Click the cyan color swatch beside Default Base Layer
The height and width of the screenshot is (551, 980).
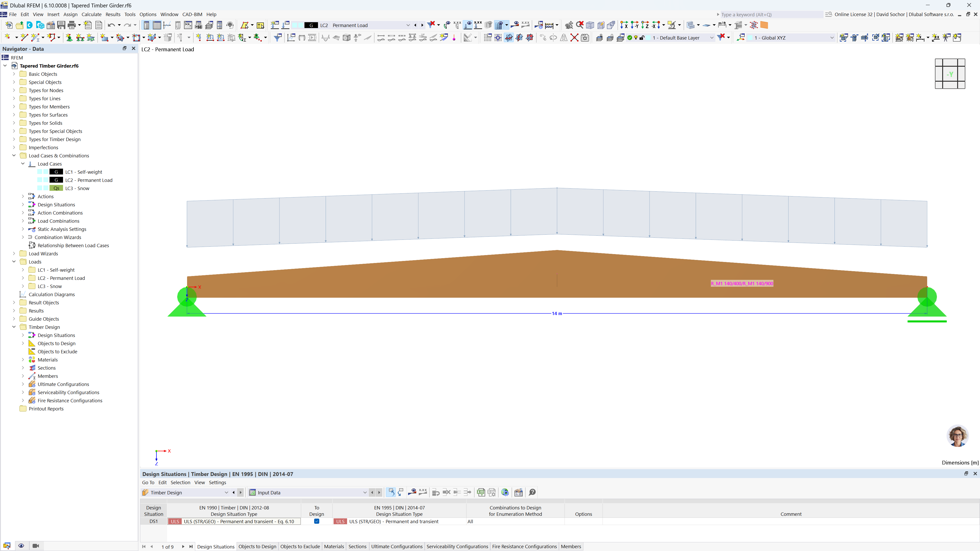click(648, 38)
